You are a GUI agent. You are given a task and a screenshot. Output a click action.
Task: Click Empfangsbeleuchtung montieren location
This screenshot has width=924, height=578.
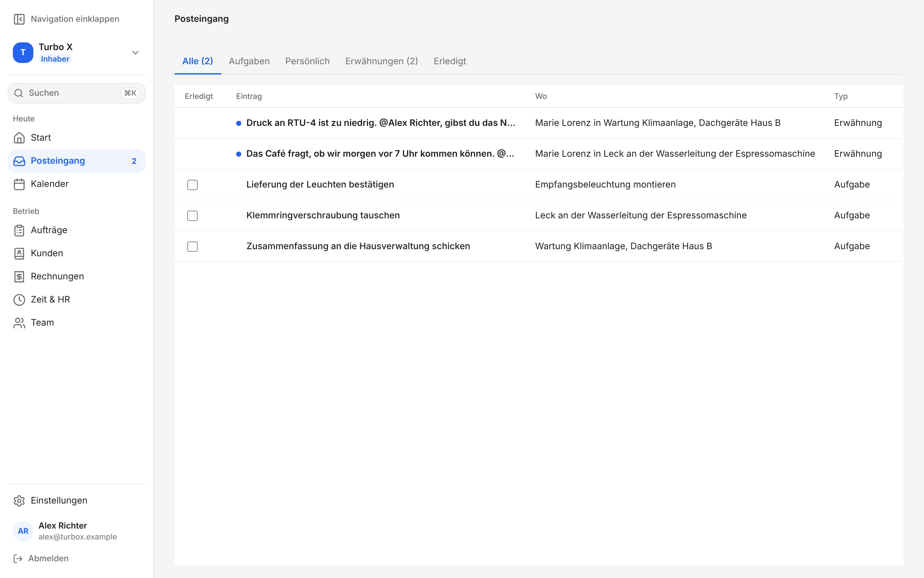pos(605,185)
